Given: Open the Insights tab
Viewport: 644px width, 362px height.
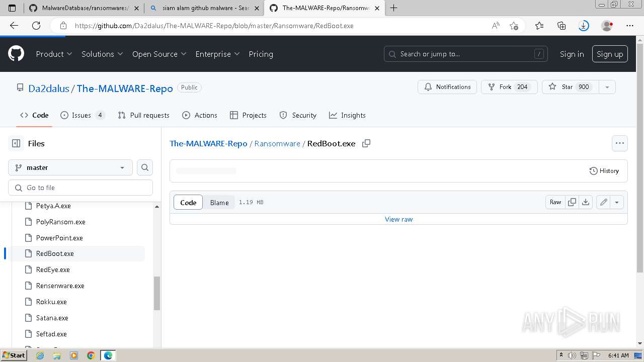Looking at the screenshot, I should 347,115.
